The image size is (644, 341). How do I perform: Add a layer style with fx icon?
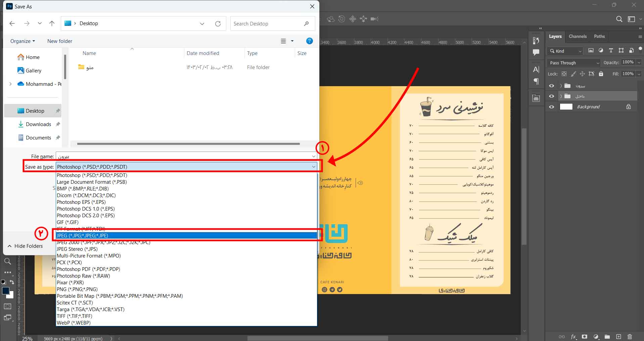573,337
